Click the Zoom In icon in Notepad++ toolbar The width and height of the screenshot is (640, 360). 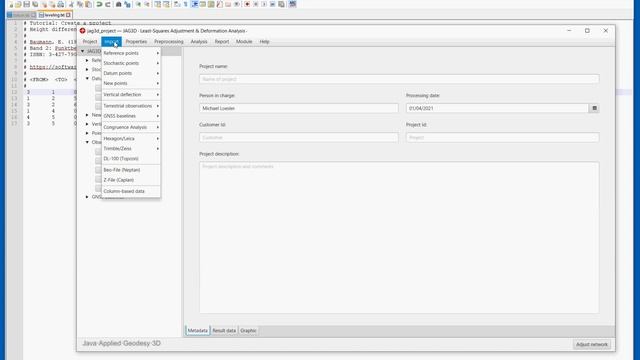pyautogui.click(x=138, y=4)
